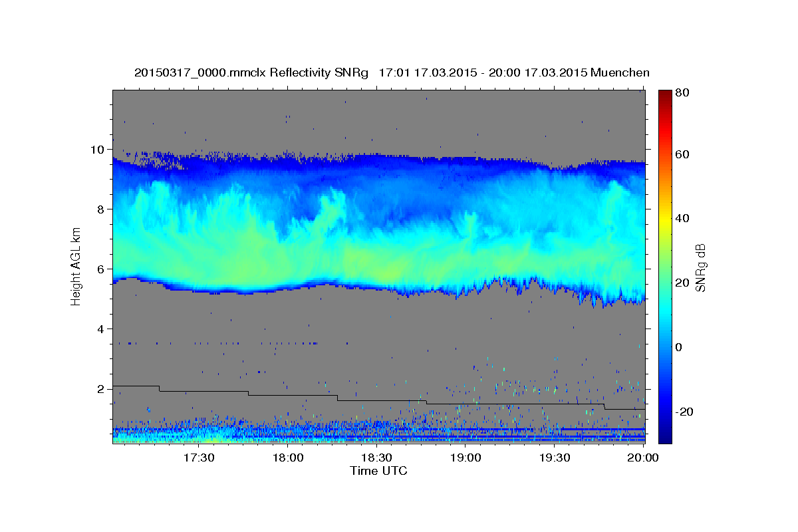The height and width of the screenshot is (532, 798).
Task: Click the height axis tick label 10
Action: pos(99,149)
